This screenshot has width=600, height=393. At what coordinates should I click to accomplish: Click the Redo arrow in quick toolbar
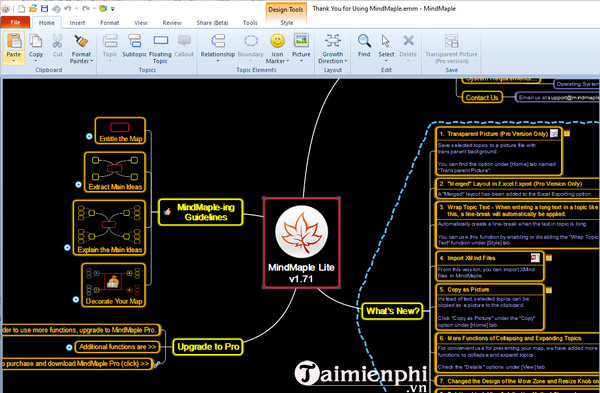coord(86,8)
